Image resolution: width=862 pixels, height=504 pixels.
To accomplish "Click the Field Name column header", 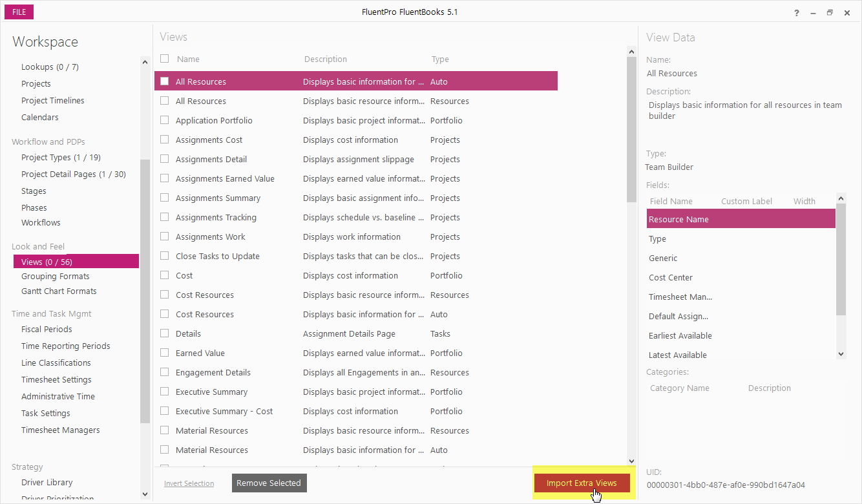I will 671,202.
